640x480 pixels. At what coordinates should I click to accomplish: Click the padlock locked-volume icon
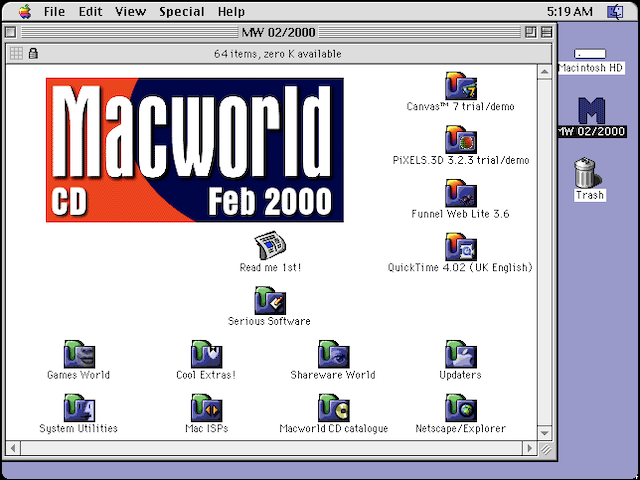33,53
